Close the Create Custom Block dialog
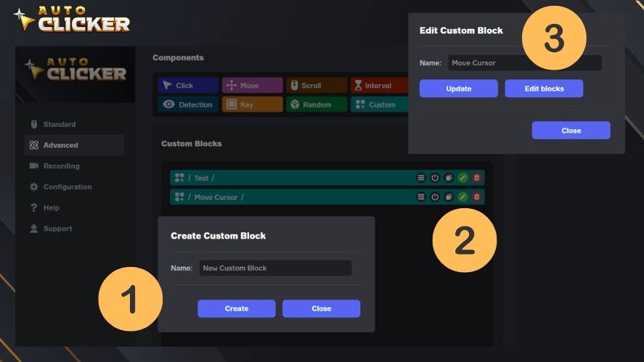Screen dimensions: 644x362 (x=321, y=308)
